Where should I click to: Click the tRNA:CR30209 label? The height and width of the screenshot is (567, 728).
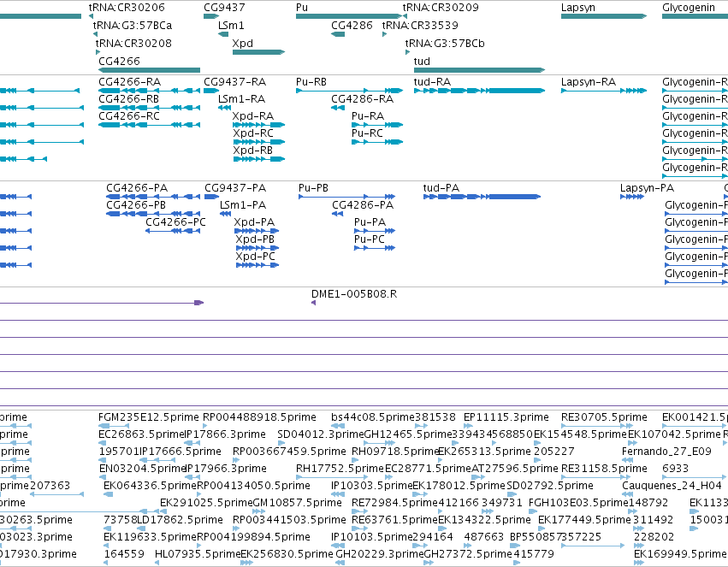pos(441,8)
